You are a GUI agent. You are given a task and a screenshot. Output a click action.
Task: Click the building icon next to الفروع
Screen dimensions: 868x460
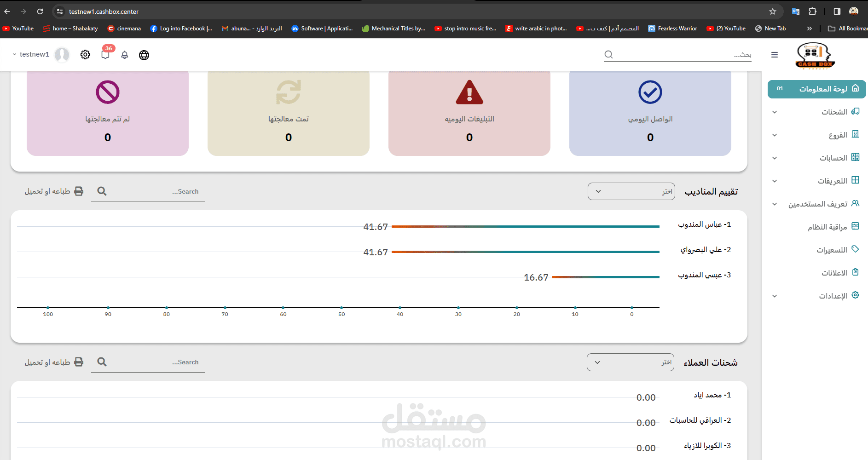pos(856,134)
